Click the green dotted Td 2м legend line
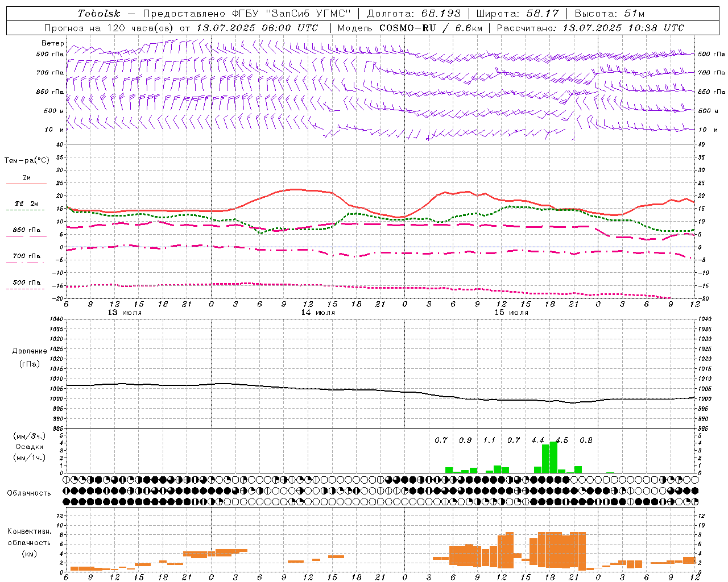Screen dimensions: 728x582 (25, 210)
